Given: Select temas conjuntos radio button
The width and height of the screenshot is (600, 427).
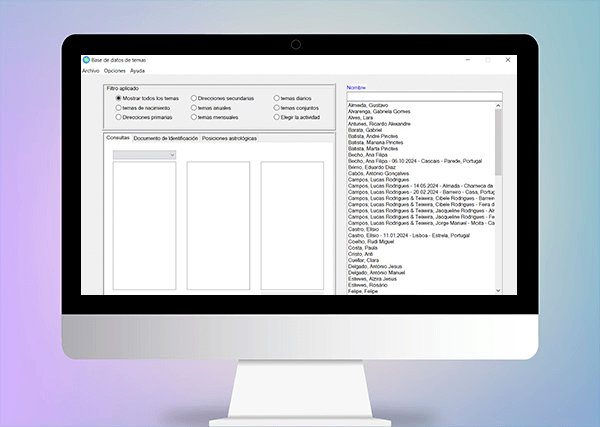Looking at the screenshot, I should (x=296, y=108).
